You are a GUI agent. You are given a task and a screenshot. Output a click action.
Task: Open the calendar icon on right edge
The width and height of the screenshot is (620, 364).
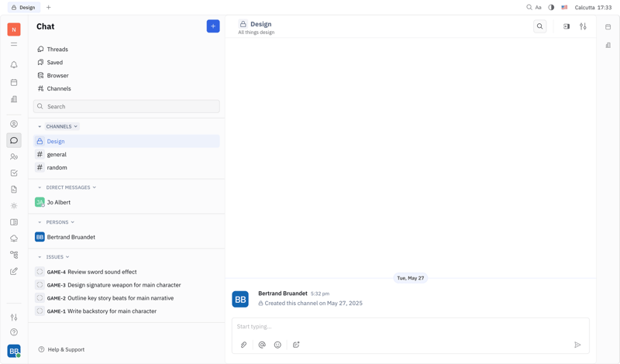[x=608, y=26]
